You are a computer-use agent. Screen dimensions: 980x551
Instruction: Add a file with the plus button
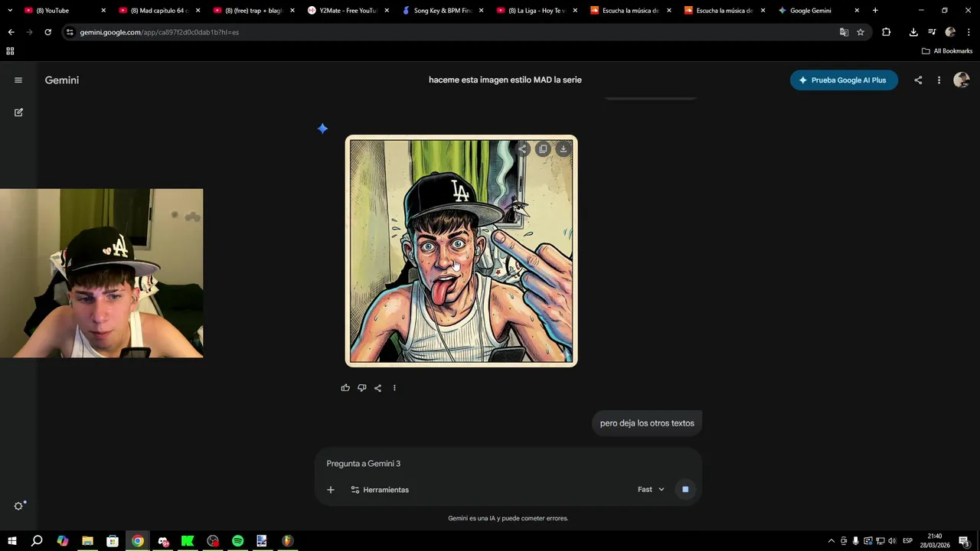click(331, 490)
